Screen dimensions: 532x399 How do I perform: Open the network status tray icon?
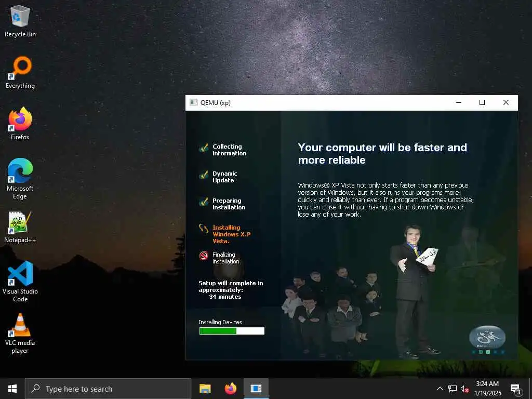coord(453,389)
